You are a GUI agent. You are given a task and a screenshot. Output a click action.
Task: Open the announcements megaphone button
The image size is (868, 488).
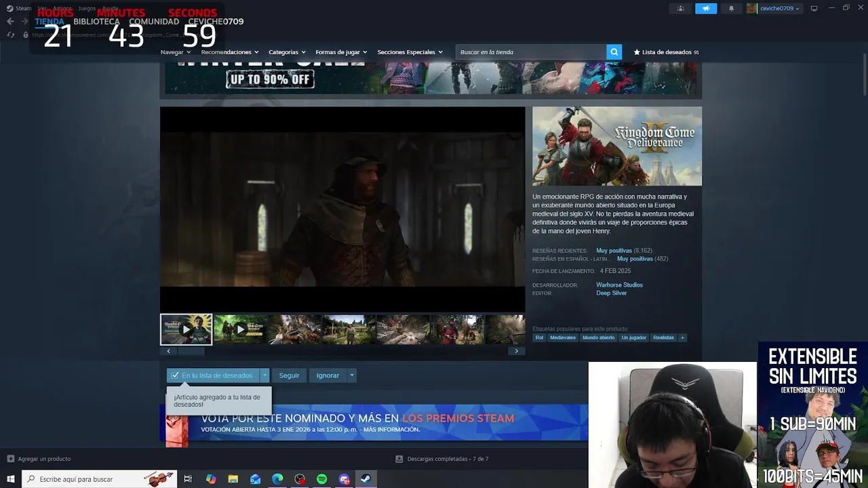point(706,8)
